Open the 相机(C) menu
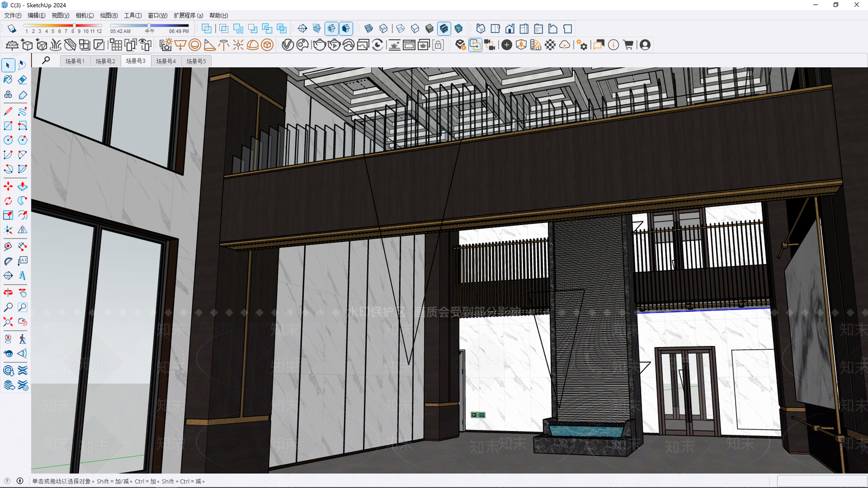Screen dimensions: 868x488 85,15
